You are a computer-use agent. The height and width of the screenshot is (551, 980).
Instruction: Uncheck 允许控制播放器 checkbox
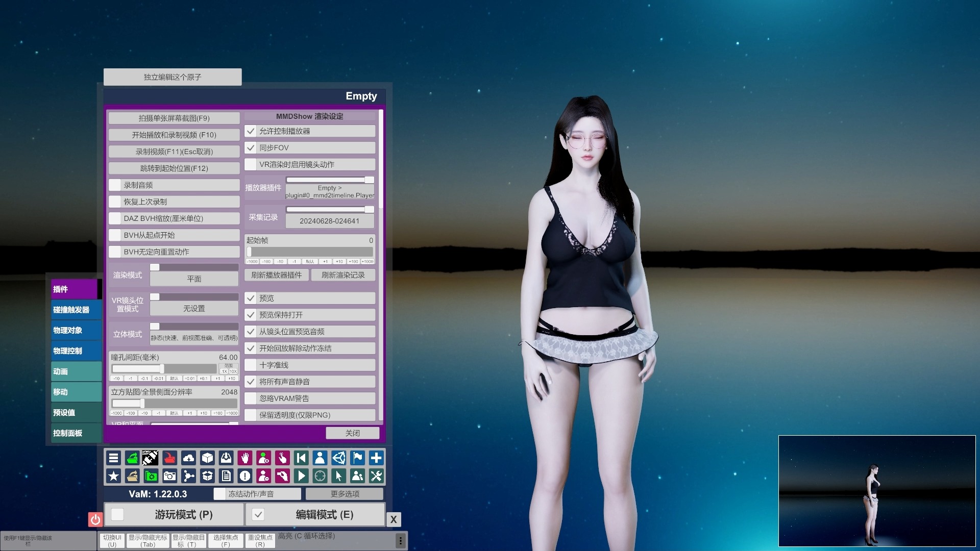pos(251,131)
